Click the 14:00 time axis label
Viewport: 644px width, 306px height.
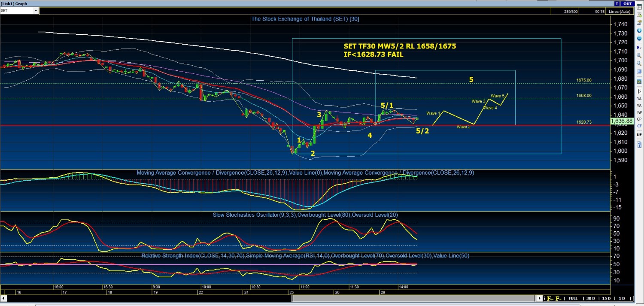(x=403, y=287)
